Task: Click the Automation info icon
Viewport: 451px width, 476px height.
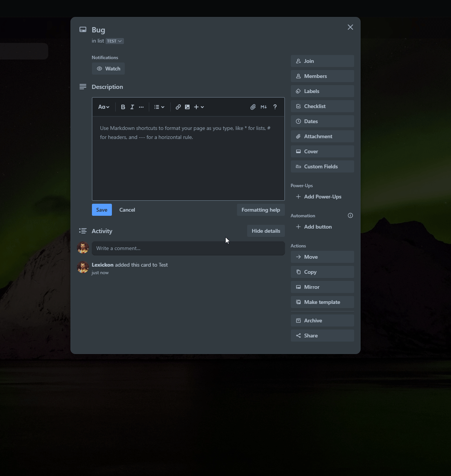Action: click(x=350, y=215)
